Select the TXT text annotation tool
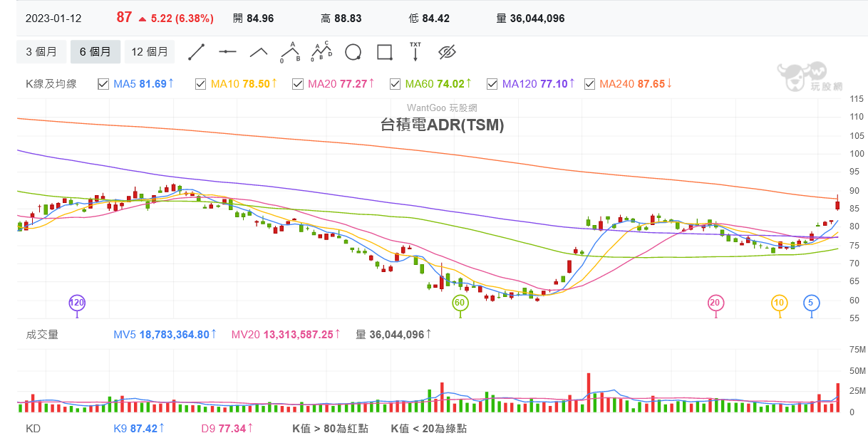The width and height of the screenshot is (868, 438). [415, 52]
